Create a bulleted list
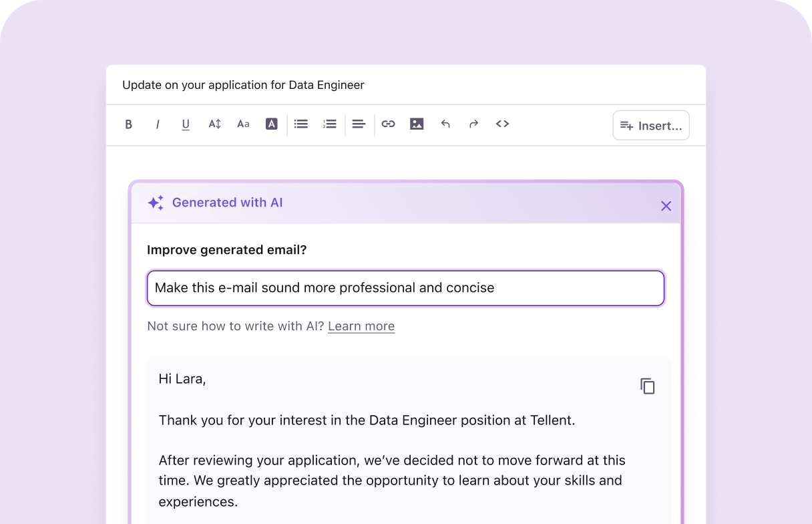 [x=300, y=124]
